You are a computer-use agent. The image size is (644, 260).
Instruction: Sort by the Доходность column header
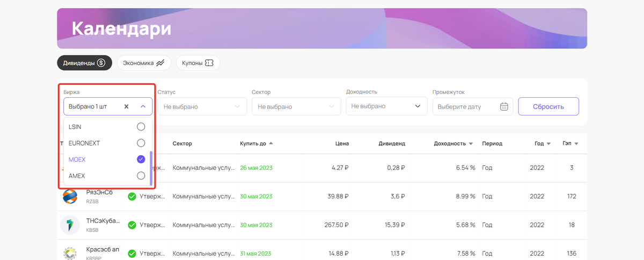[x=453, y=143]
